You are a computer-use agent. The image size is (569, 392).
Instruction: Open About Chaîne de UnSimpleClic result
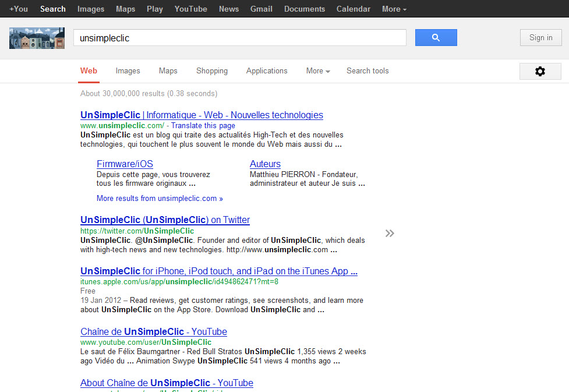coord(167,383)
